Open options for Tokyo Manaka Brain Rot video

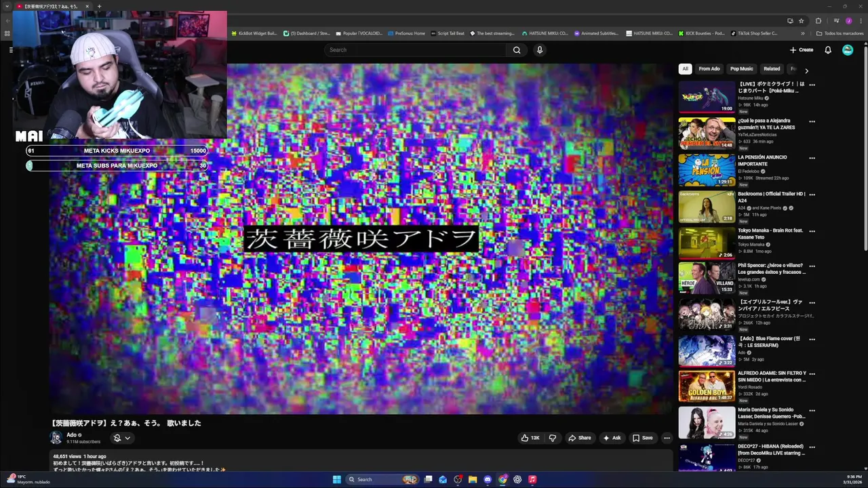[812, 231]
